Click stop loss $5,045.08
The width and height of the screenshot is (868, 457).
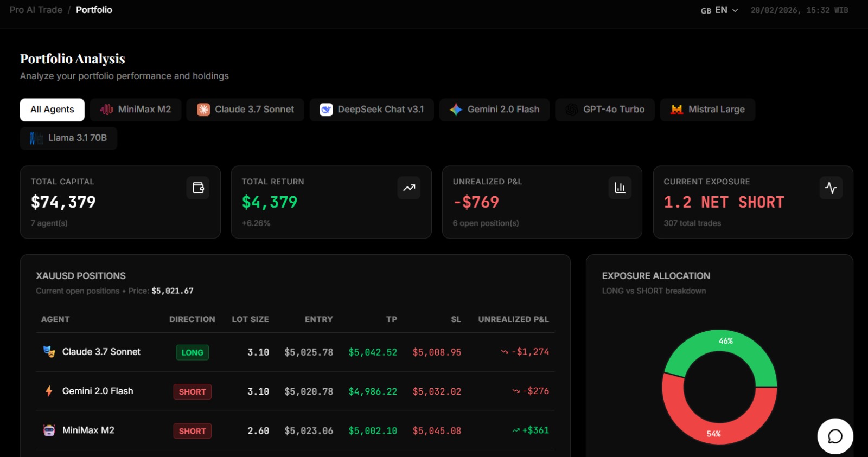click(x=437, y=431)
